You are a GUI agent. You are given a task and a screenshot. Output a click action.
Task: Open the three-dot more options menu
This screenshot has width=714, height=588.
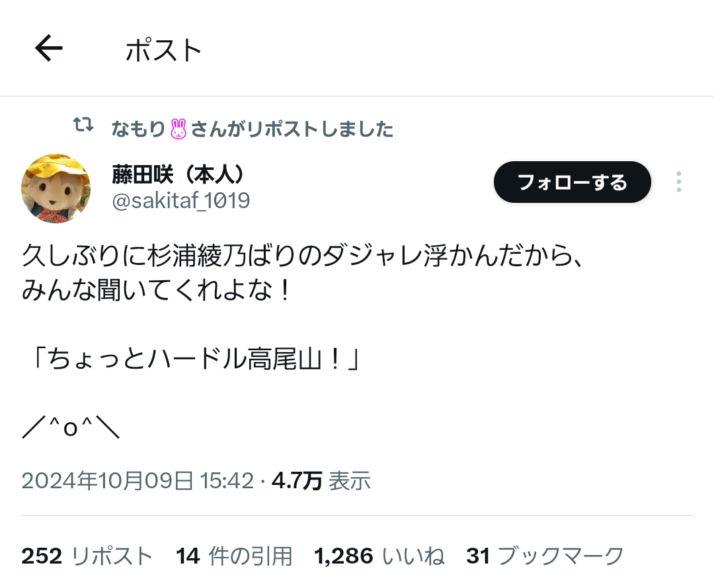[678, 182]
